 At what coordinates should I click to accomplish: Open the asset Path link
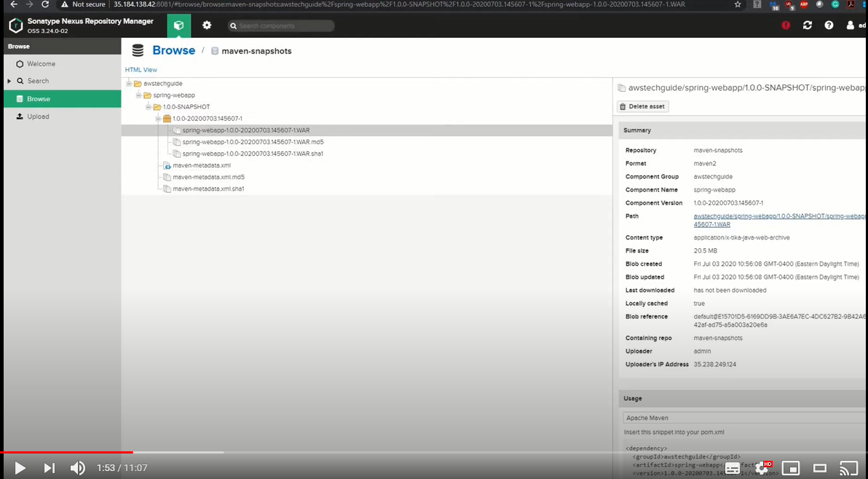pos(779,220)
